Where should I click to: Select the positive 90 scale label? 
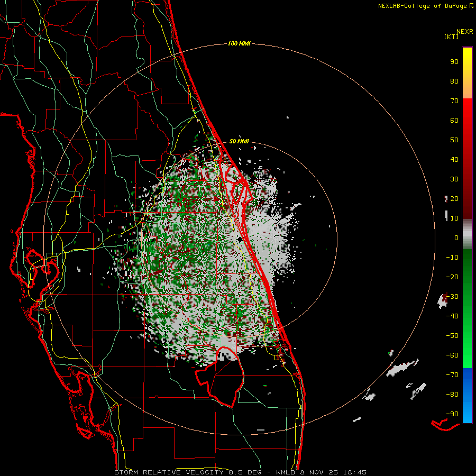[454, 62]
